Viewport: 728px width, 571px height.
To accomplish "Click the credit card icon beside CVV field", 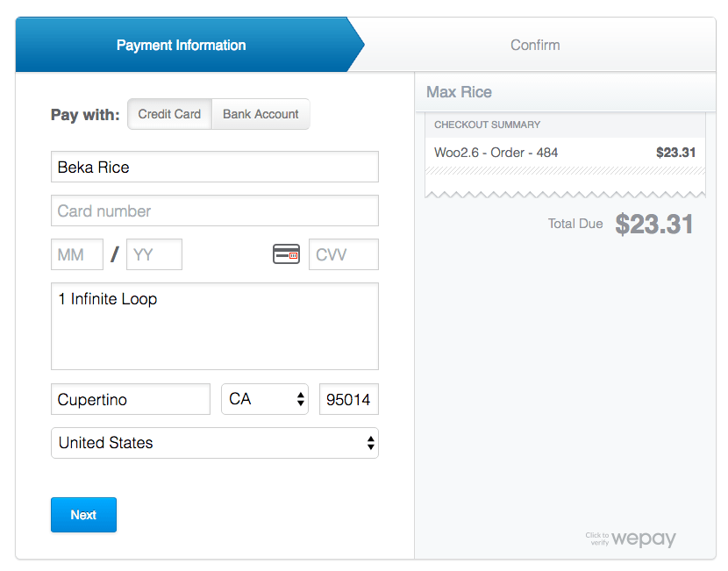I will tap(286, 254).
